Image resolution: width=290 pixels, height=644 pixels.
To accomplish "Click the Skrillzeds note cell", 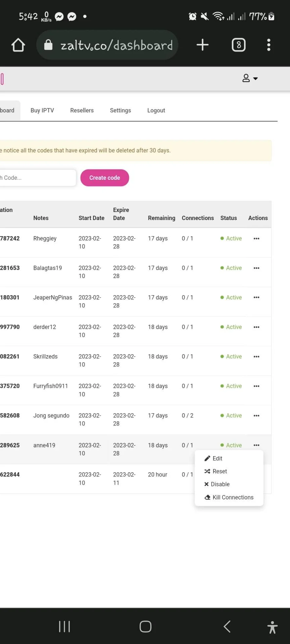I will point(45,357).
